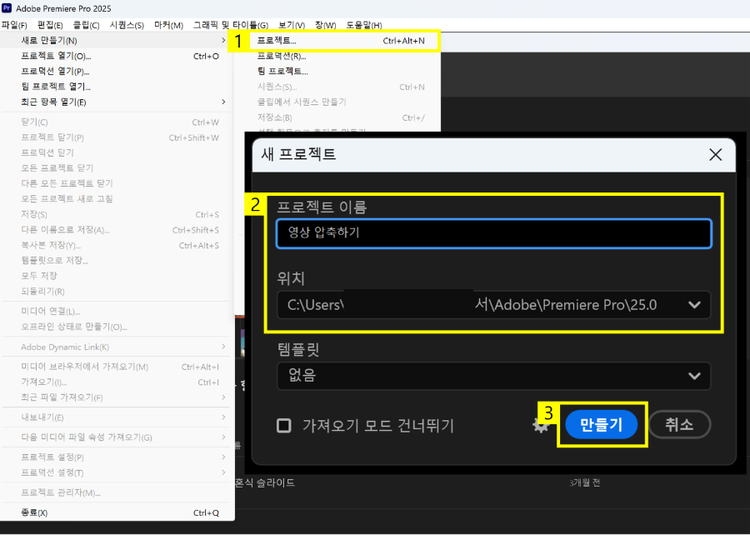750x535 pixels.
Task: Click the 프로젝트 이름 input field
Action: tap(494, 233)
